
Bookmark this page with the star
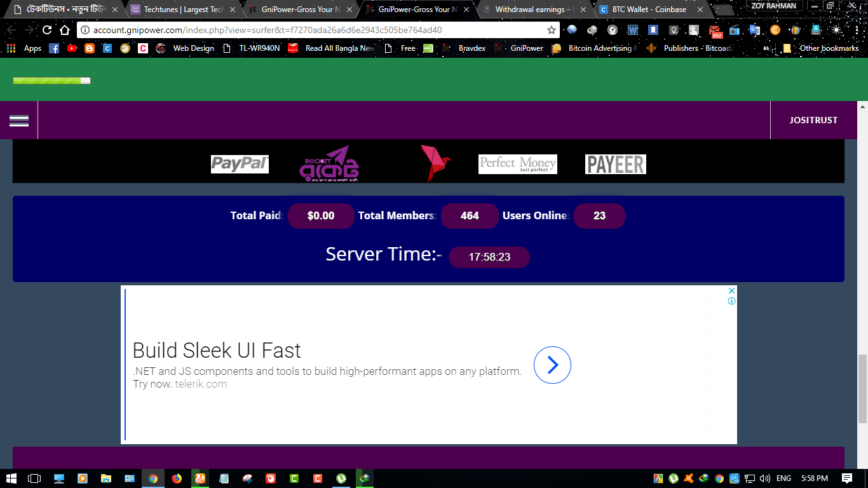click(552, 30)
